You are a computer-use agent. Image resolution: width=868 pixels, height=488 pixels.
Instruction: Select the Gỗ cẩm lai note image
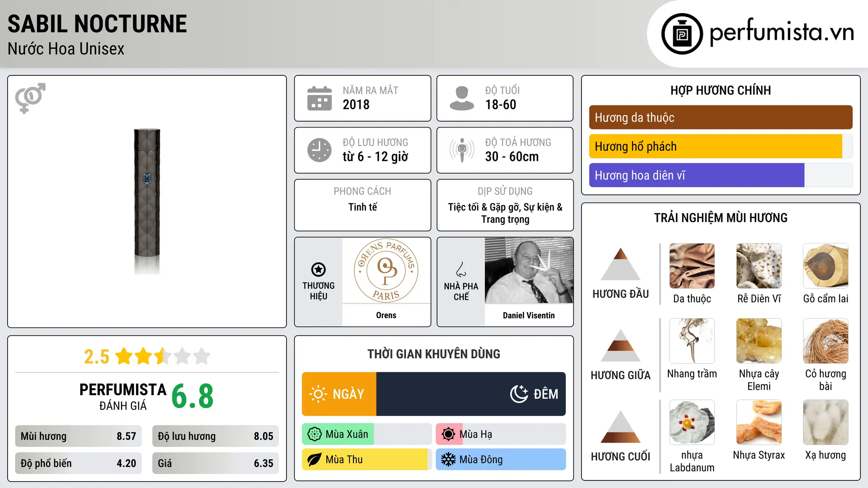[x=826, y=266]
